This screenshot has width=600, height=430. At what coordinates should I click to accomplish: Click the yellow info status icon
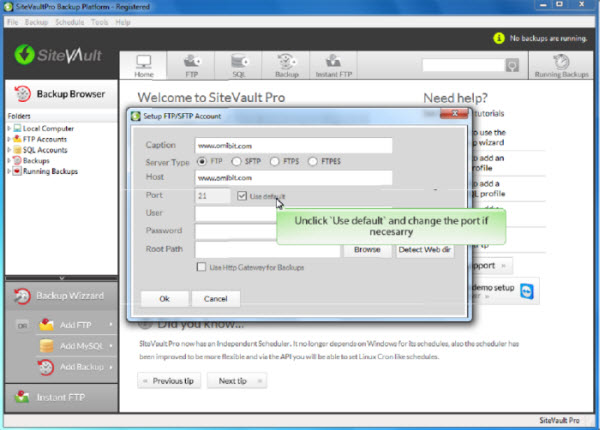coord(499,38)
